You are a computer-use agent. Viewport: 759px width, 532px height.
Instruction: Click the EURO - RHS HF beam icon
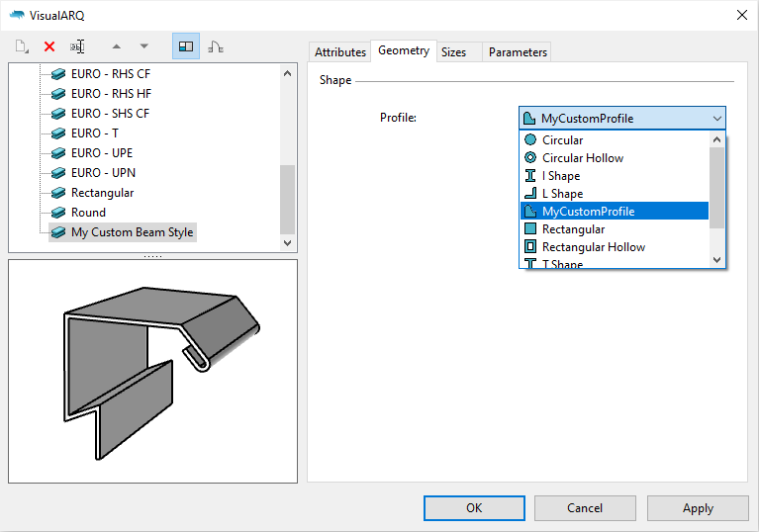point(58,94)
